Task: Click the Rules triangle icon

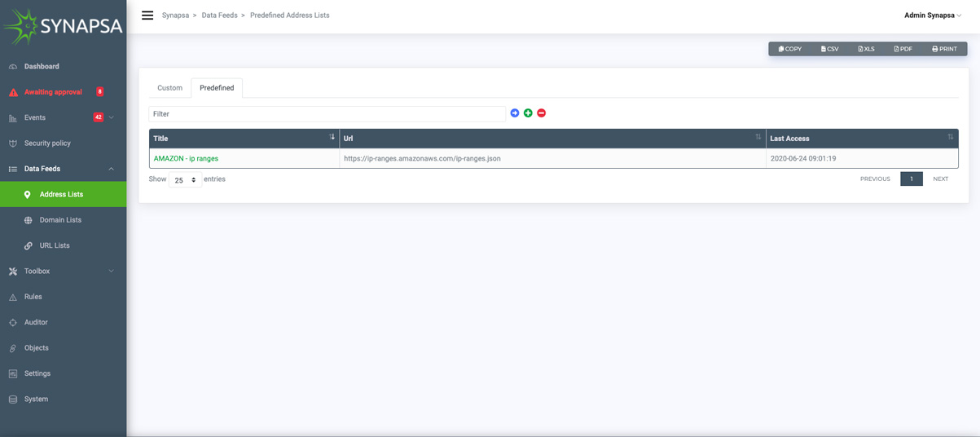Action: click(x=13, y=297)
